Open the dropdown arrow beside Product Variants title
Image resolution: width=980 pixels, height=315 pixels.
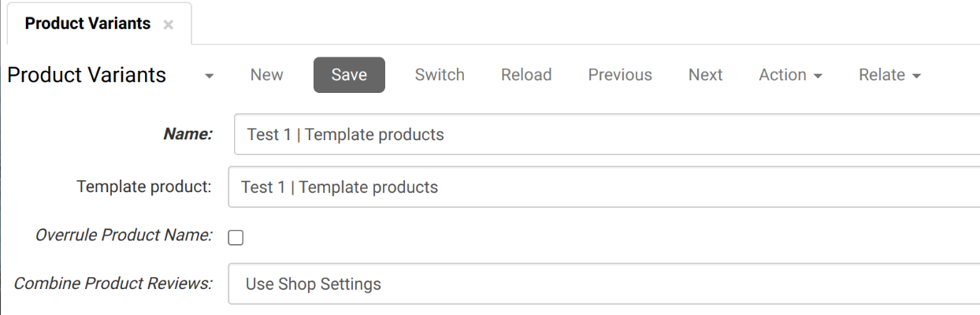tap(209, 76)
